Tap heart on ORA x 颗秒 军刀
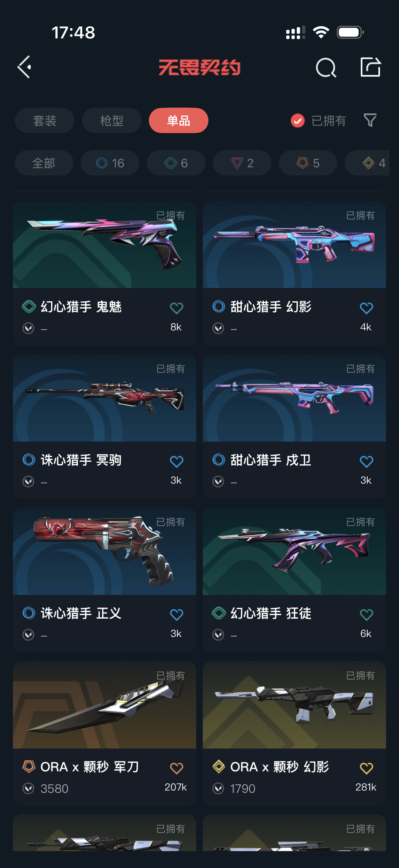 [177, 768]
